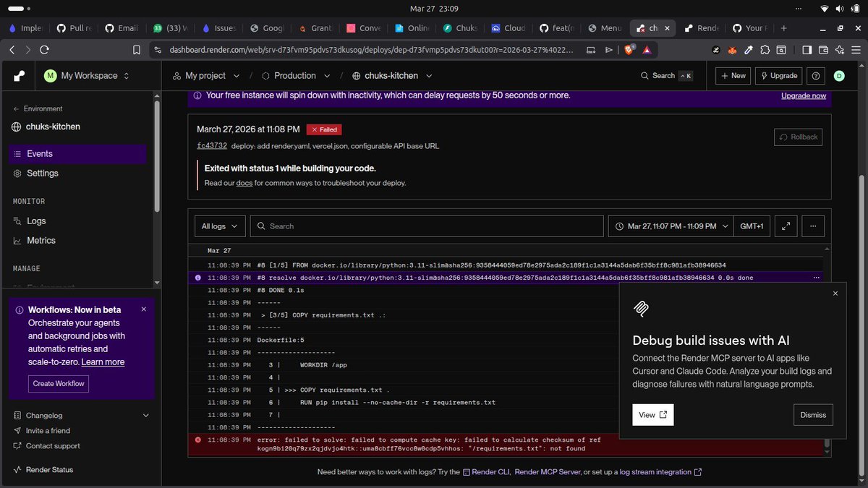Screen dimensions: 868x488
Task: Close the Workflows beta banner
Action: click(143, 309)
